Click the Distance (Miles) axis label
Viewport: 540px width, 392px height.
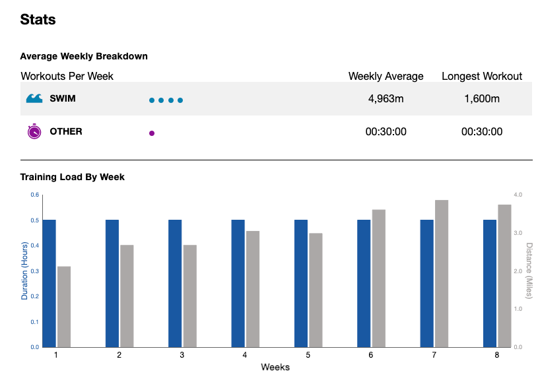pos(529,271)
